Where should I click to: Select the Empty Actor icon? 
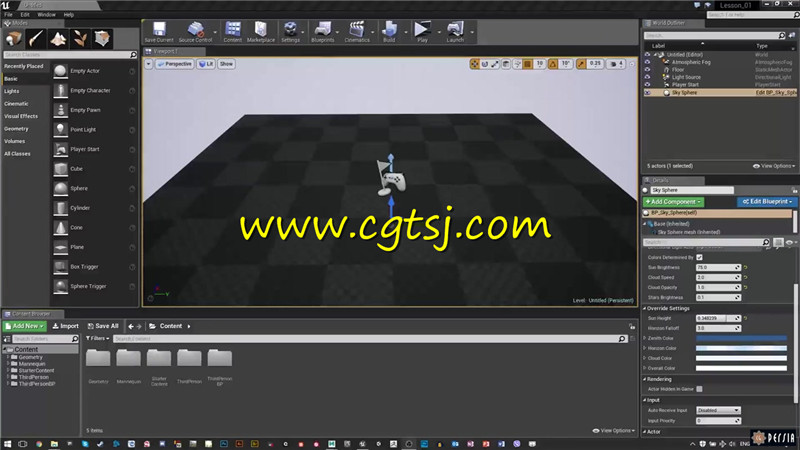(61, 71)
